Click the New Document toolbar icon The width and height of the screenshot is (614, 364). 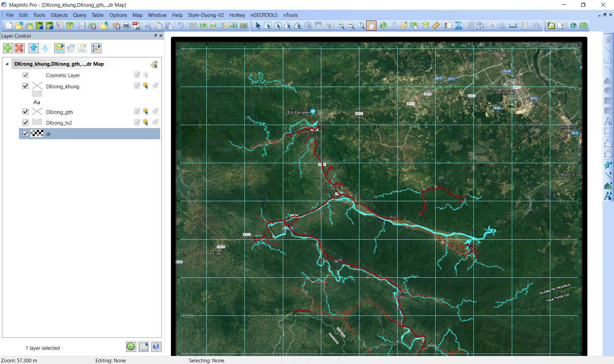(x=9, y=26)
